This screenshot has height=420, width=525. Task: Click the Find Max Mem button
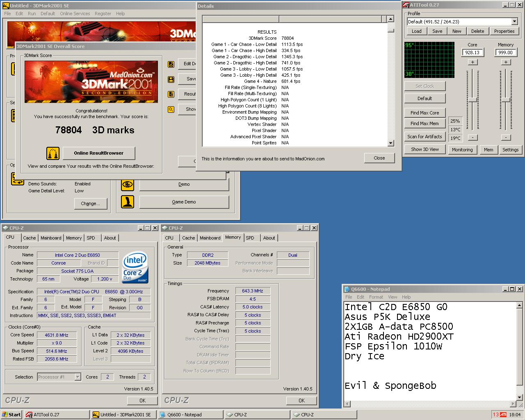coord(425,123)
